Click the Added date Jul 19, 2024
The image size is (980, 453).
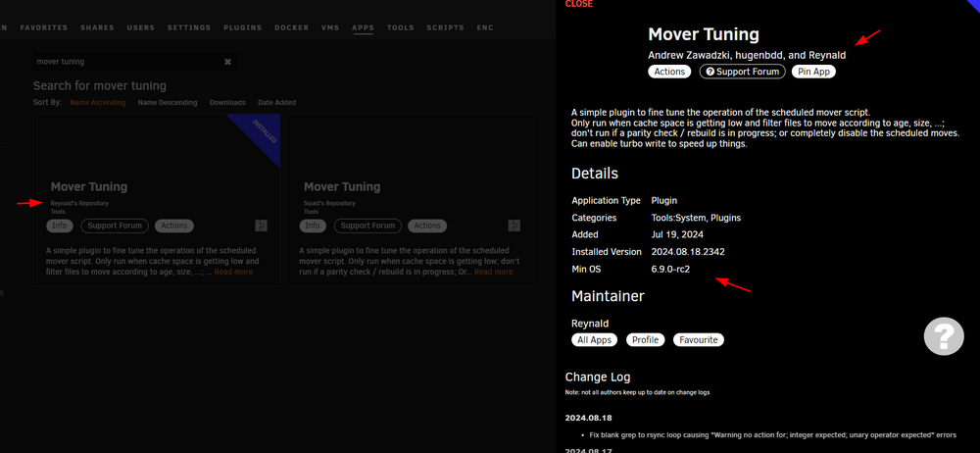[677, 234]
